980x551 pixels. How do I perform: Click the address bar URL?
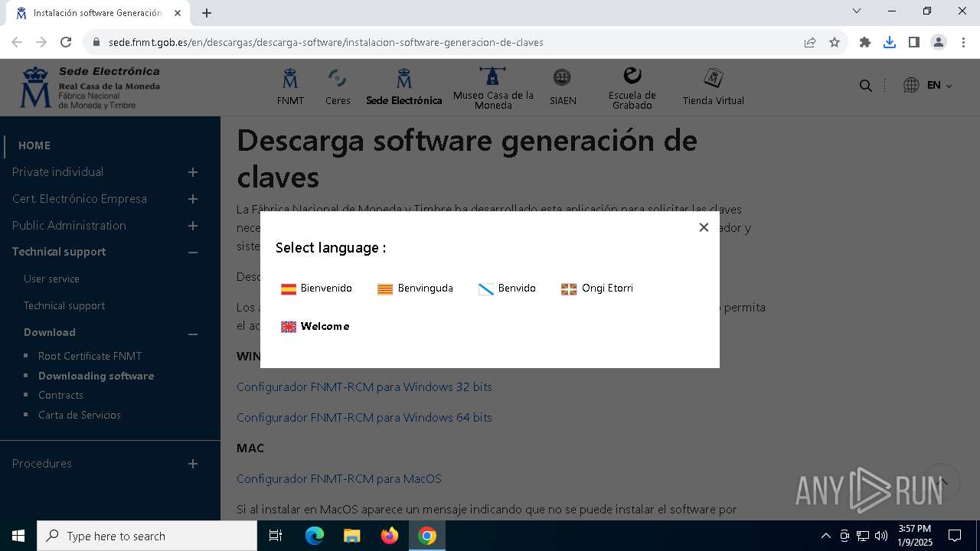(x=325, y=42)
